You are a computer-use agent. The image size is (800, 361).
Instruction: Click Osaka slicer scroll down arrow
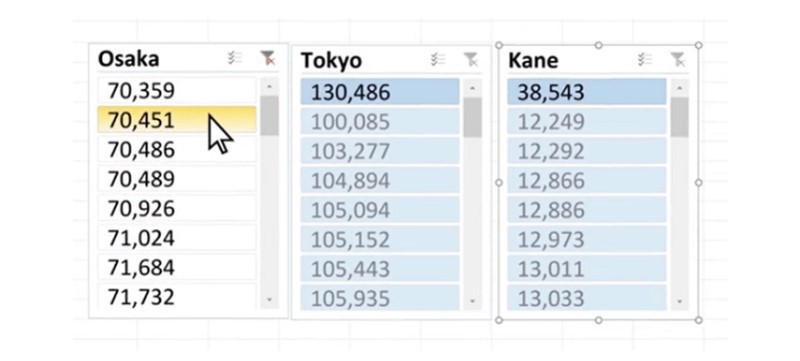(269, 300)
